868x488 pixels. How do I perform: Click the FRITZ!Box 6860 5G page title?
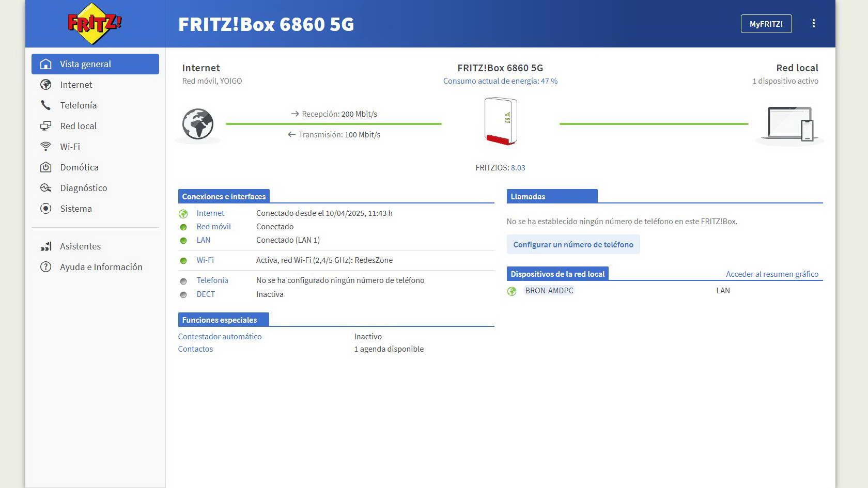pos(266,24)
